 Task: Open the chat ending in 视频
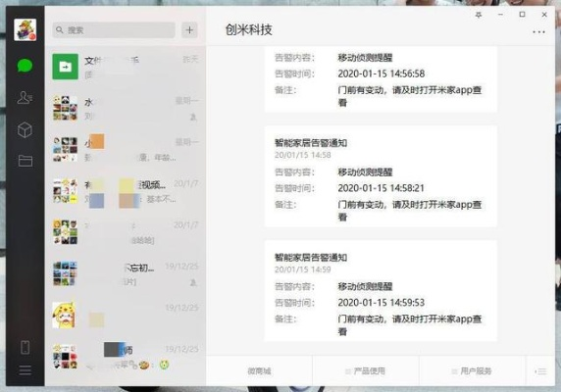tap(126, 191)
